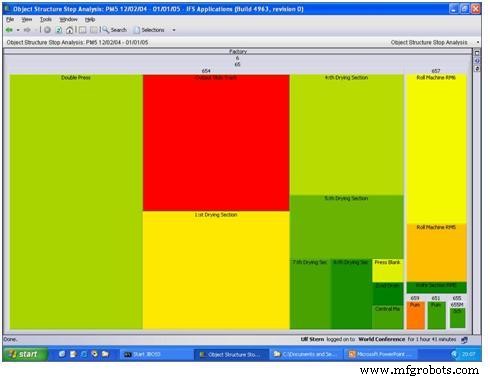Click the navigator pane layout icon
Screen dimensions: 490x380
click(x=82, y=30)
